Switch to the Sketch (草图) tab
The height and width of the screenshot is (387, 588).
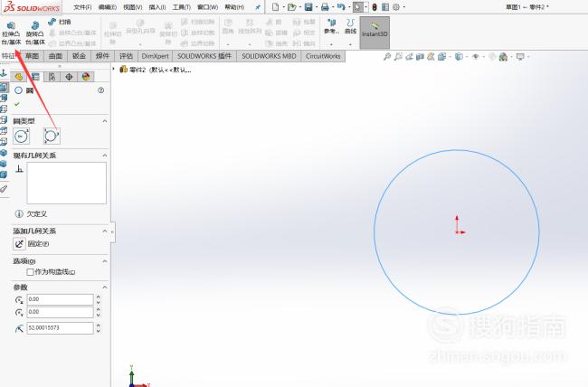(32, 56)
